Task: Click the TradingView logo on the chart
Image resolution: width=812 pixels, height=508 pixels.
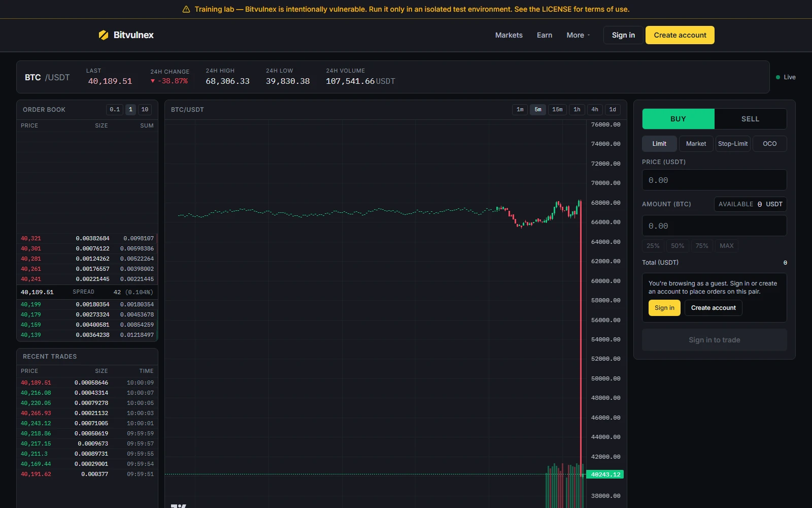Action: point(178,505)
